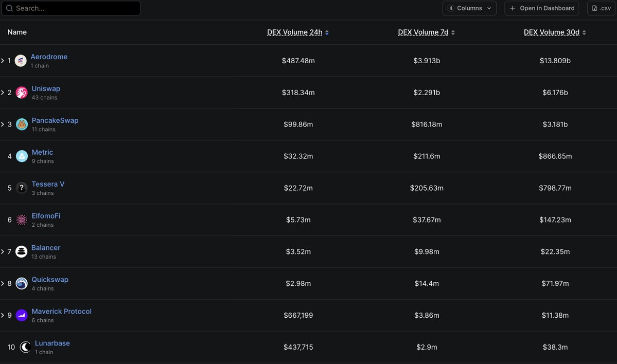The width and height of the screenshot is (617, 364).
Task: Select the $437,715 value cell
Action: point(298,347)
